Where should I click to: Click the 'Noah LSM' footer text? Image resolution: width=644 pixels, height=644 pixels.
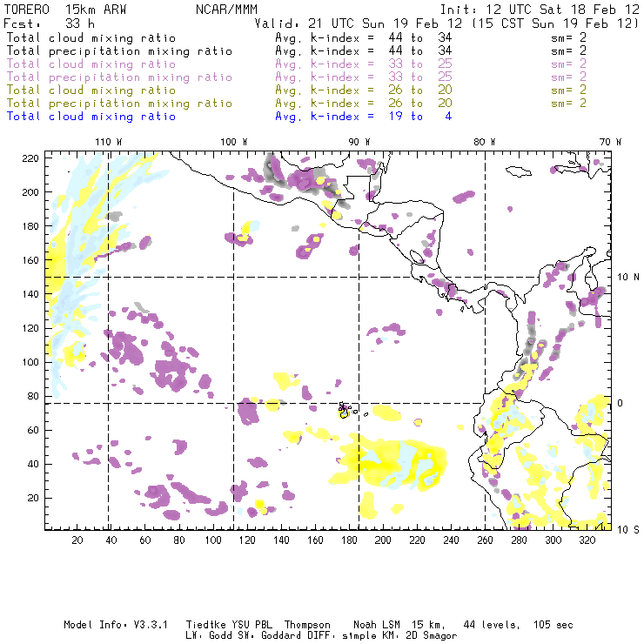pos(377,625)
